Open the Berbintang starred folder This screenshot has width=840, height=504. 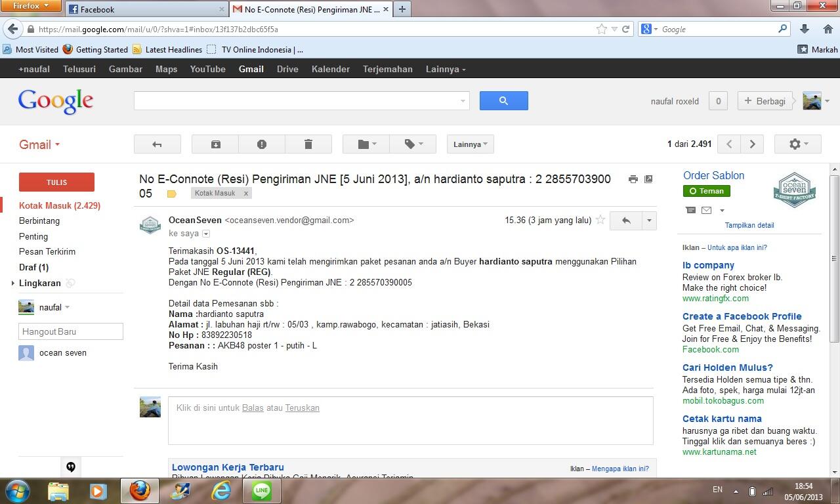pos(39,221)
